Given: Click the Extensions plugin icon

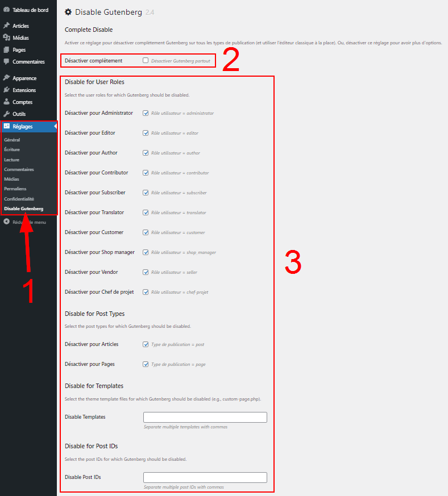Looking at the screenshot, I should tap(6, 90).
